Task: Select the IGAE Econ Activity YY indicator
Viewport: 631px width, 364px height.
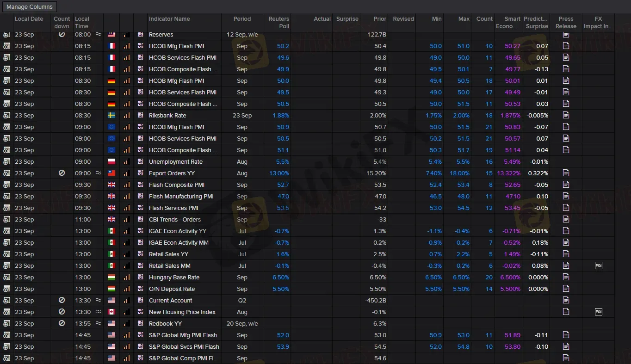Action: (x=177, y=231)
